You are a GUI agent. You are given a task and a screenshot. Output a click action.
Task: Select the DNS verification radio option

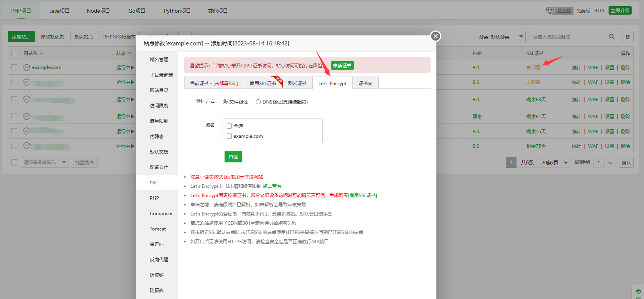click(258, 102)
